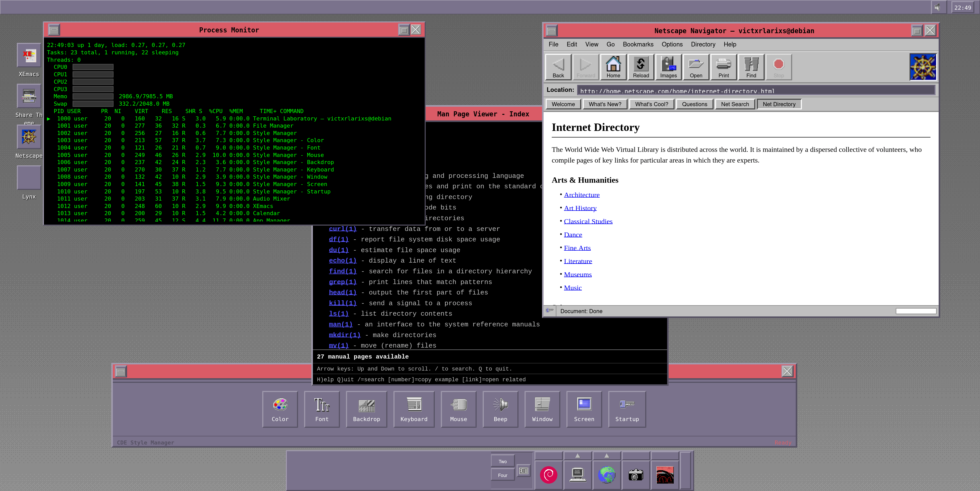Image resolution: width=980 pixels, height=491 pixels.
Task: Open Color settings in Style Manager
Action: (280, 409)
